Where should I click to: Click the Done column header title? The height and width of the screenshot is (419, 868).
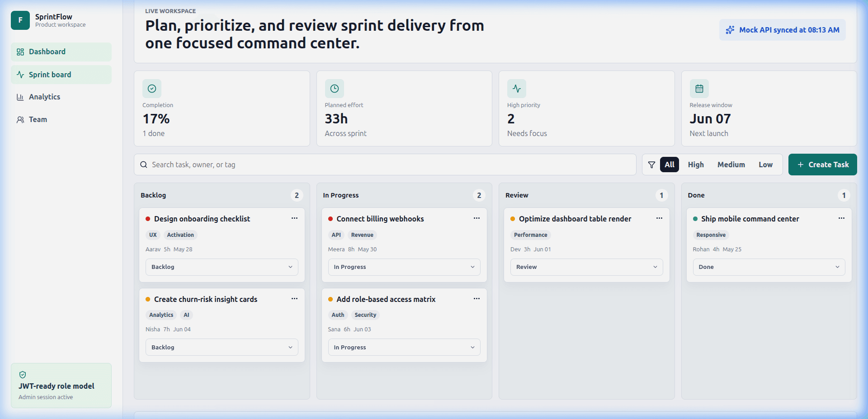pyautogui.click(x=696, y=195)
